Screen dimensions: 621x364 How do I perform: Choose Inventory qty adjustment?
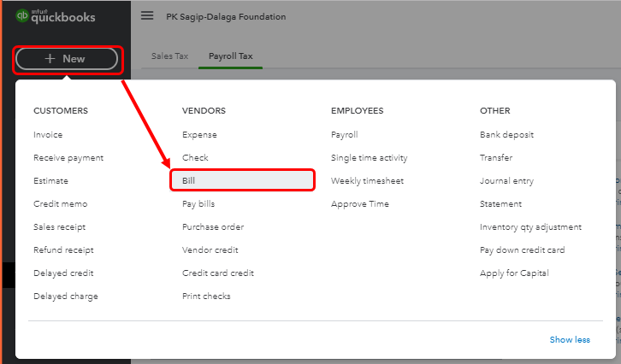point(530,227)
